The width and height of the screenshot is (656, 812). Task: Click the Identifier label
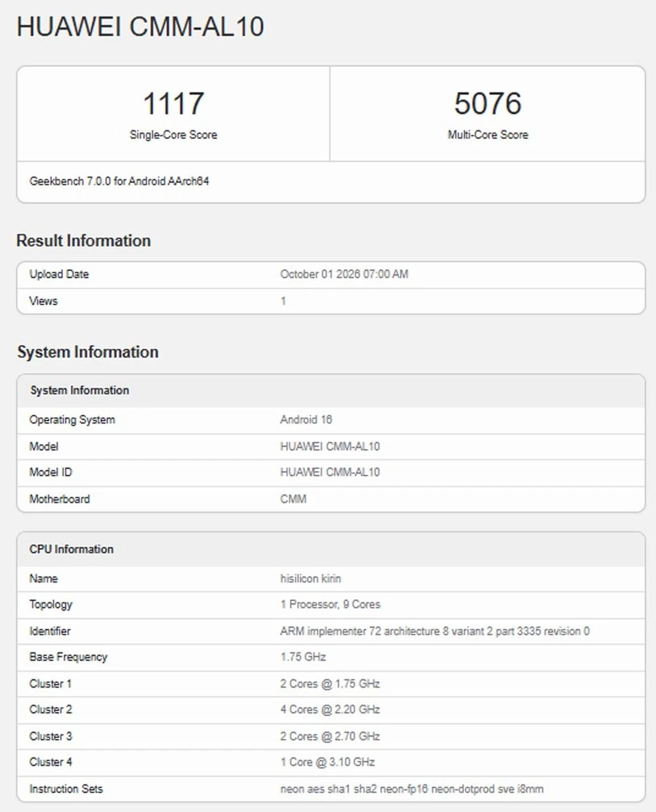tap(49, 631)
